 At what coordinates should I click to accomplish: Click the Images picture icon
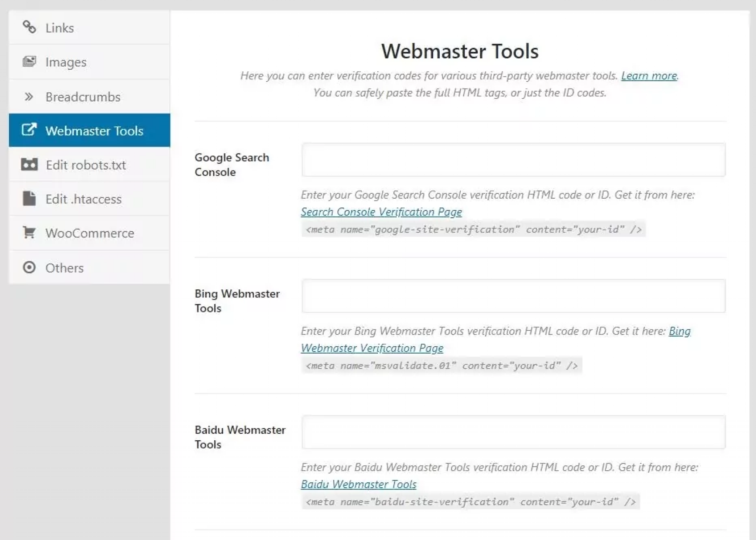point(29,61)
